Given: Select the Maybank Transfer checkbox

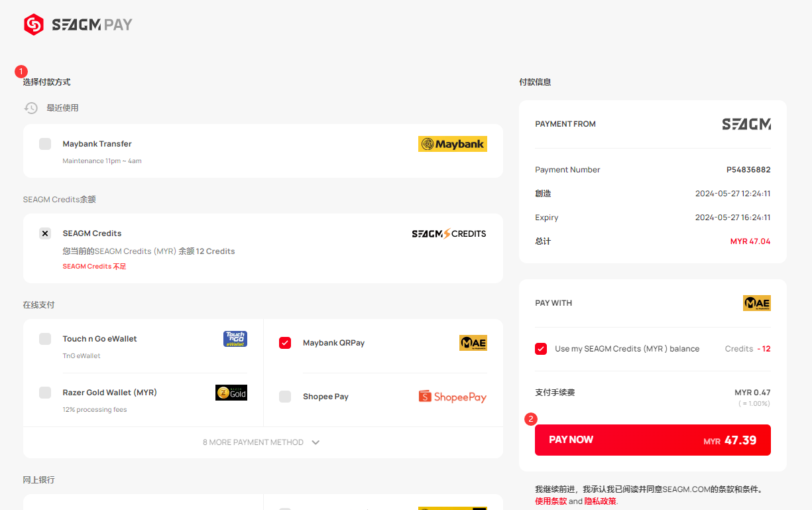Looking at the screenshot, I should (x=45, y=144).
